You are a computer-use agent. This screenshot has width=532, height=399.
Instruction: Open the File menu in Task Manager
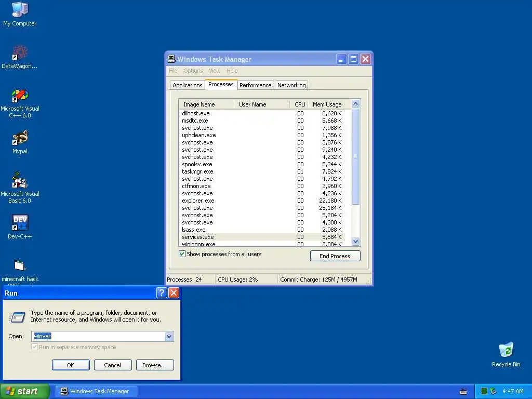[173, 71]
